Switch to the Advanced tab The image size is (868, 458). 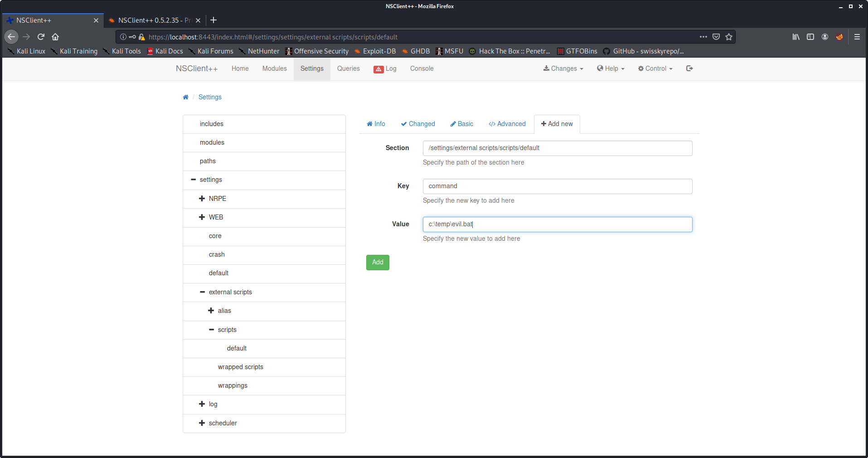[507, 124]
